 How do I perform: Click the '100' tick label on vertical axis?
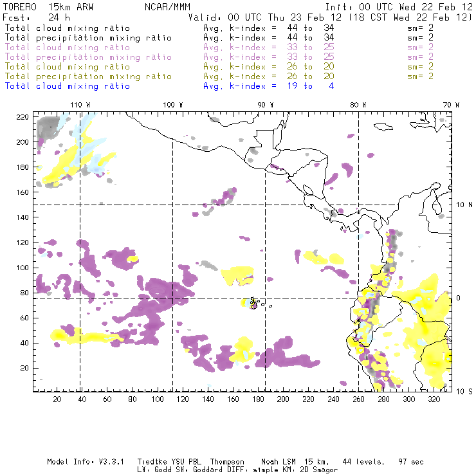point(23,268)
